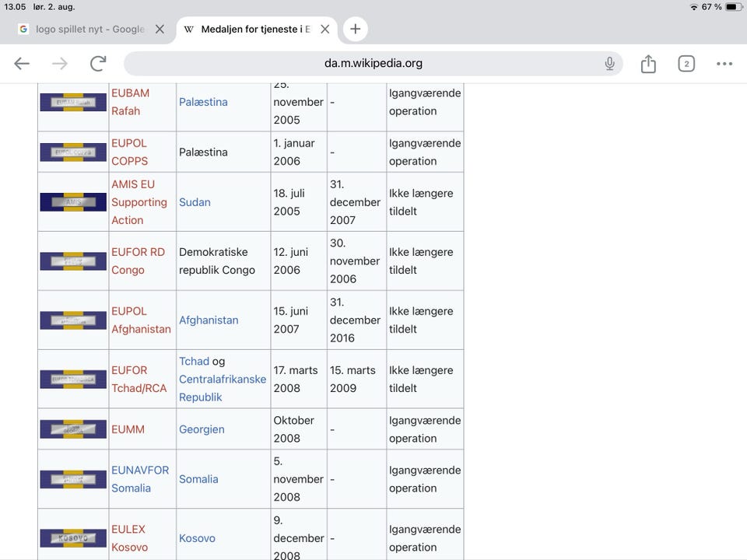Image resolution: width=747 pixels, height=560 pixels.
Task: Click the '31. december 2016' end date
Action: point(355,320)
